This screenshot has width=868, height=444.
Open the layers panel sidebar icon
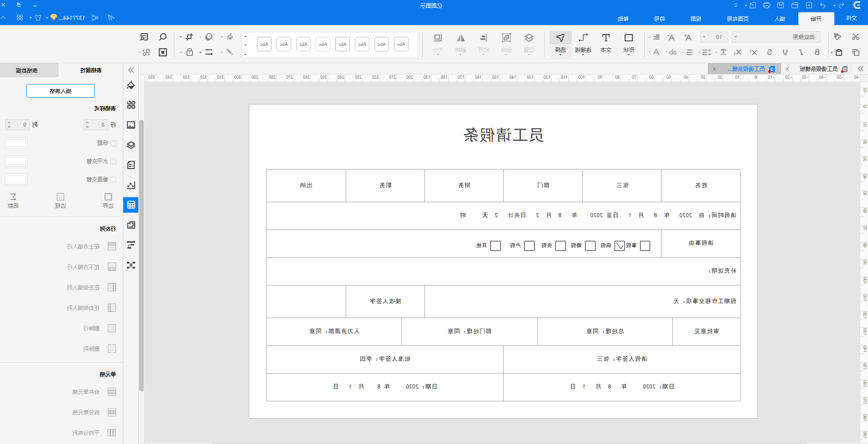[131, 145]
